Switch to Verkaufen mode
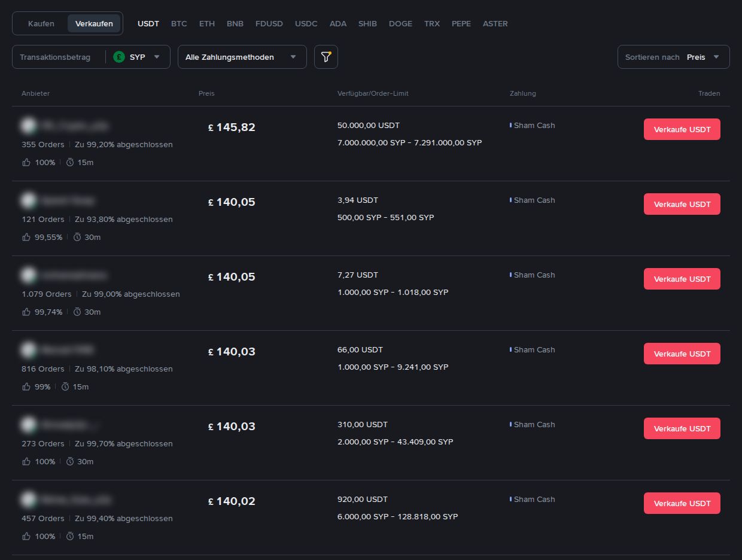 point(94,23)
